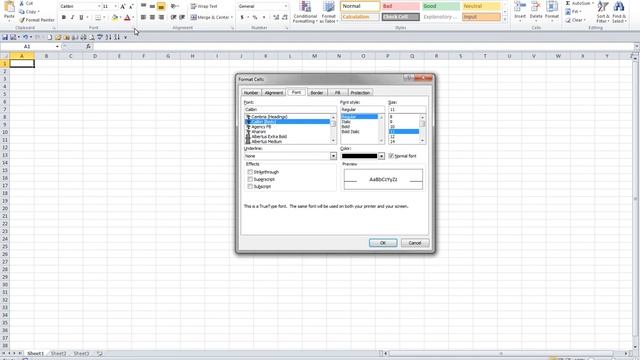The width and height of the screenshot is (640, 360).
Task: Open the Conditional Formatting icon
Action: pos(305,6)
